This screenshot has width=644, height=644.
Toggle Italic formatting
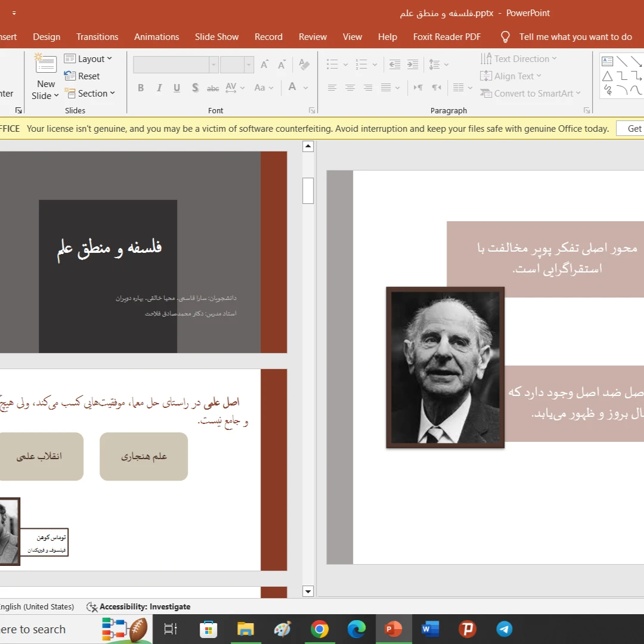[159, 88]
